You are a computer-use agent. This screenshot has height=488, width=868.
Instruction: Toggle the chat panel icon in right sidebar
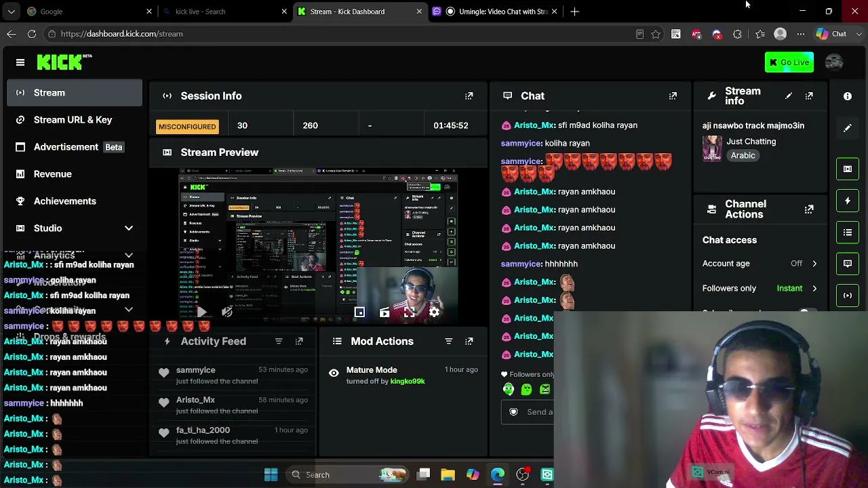coord(848,264)
